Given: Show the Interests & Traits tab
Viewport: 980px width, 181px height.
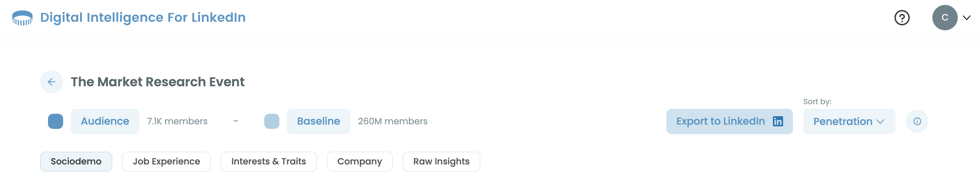Looking at the screenshot, I should point(268,162).
